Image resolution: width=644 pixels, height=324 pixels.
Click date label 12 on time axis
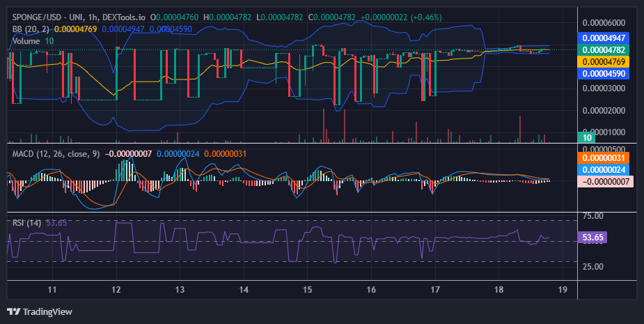116,289
